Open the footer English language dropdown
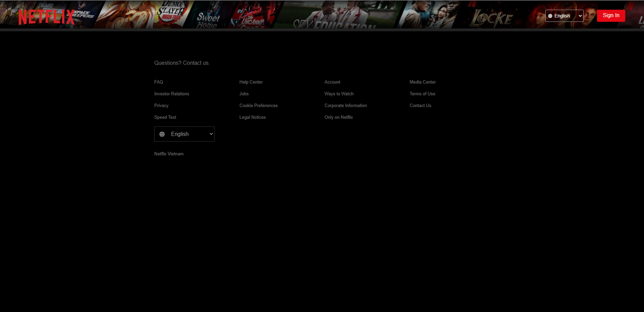This screenshot has width=644, height=312. 184,134
